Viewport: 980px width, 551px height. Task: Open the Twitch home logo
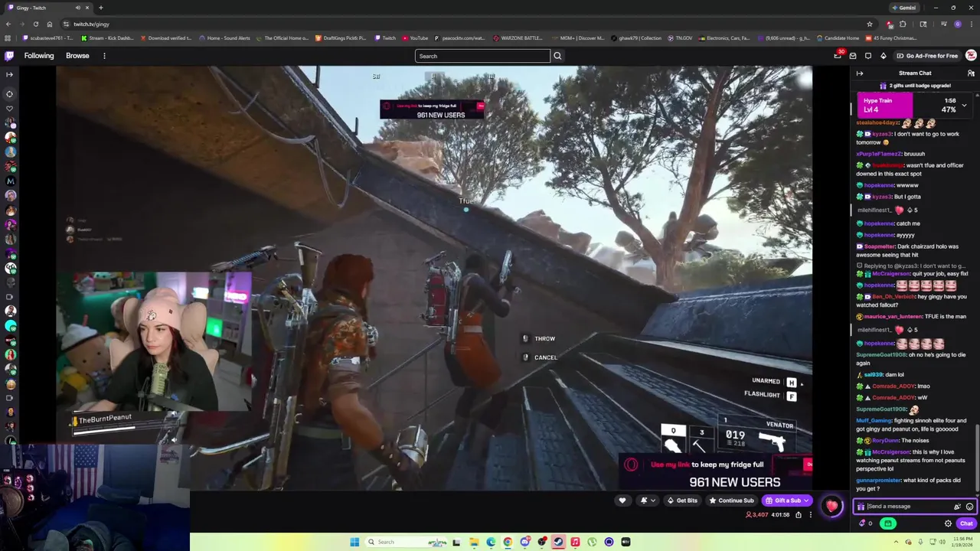click(9, 55)
